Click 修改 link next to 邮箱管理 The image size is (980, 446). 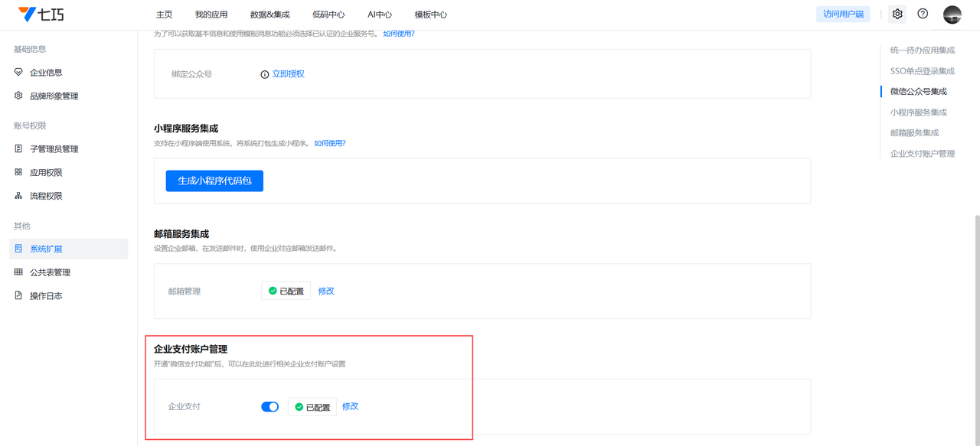tap(326, 291)
